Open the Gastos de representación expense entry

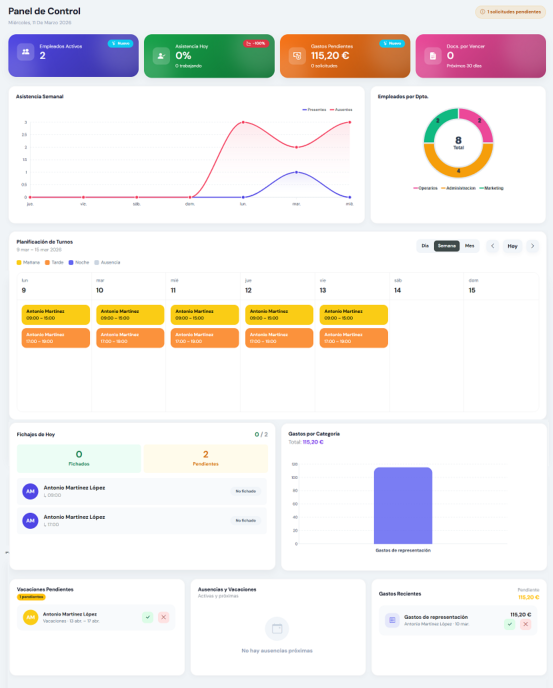point(458,620)
